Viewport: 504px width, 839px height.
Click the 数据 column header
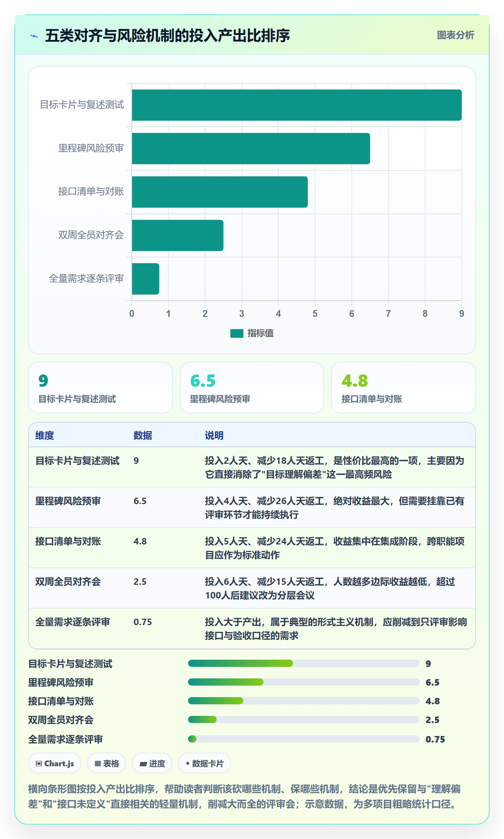pyautogui.click(x=143, y=435)
